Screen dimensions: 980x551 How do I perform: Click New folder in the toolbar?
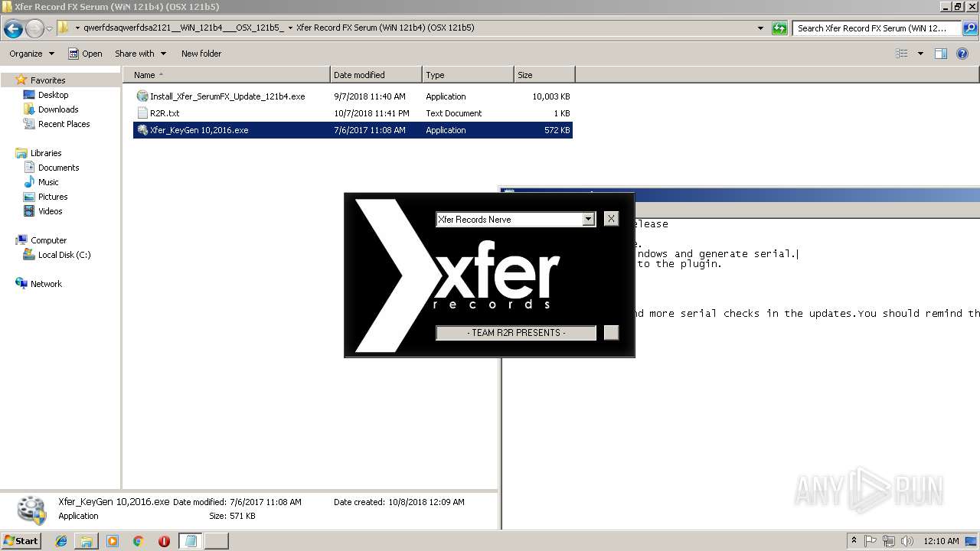pos(201,54)
